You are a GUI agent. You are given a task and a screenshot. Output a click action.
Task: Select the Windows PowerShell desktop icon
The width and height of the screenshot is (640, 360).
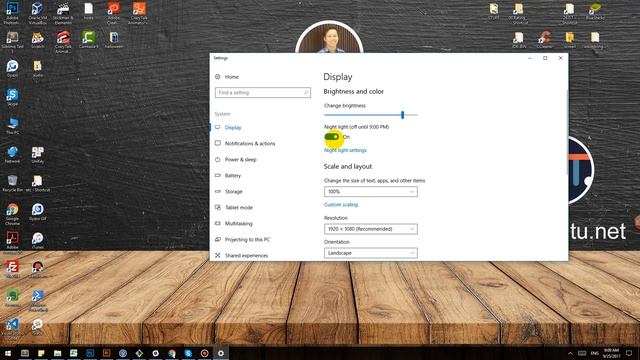point(38,300)
